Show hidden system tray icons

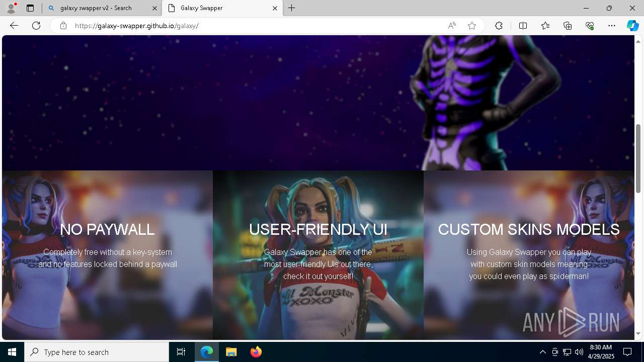542,352
